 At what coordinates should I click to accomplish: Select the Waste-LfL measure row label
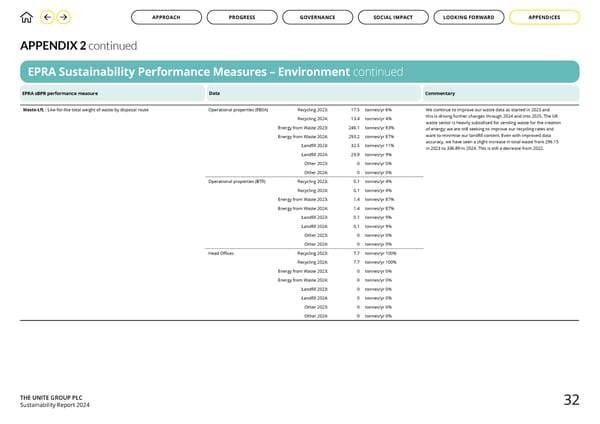(85, 109)
